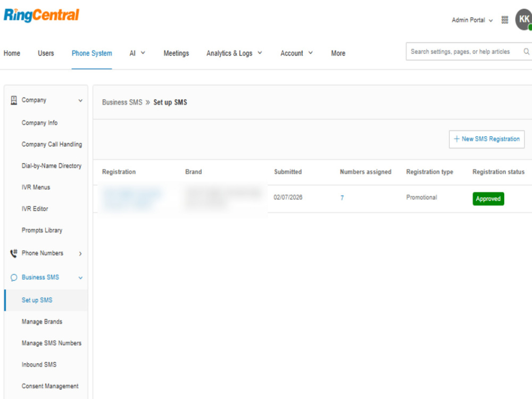Click the blurred registration name link

tap(131, 198)
